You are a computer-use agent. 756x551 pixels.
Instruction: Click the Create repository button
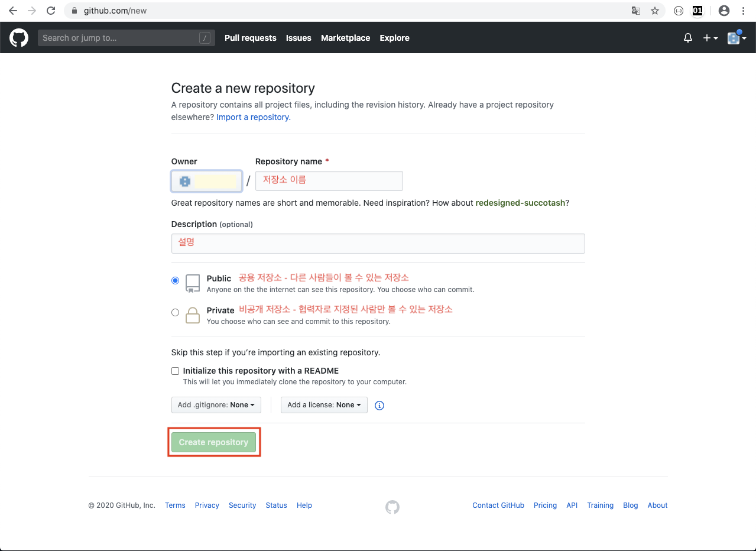(213, 442)
